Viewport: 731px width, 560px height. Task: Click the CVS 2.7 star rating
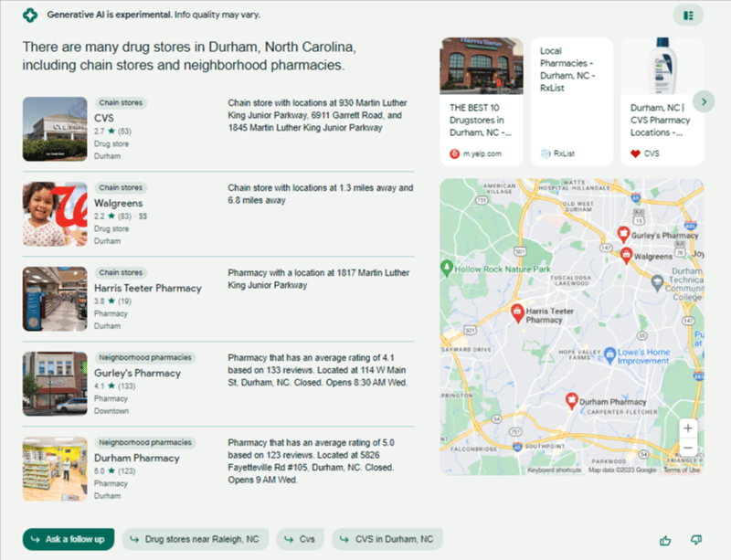[112, 132]
